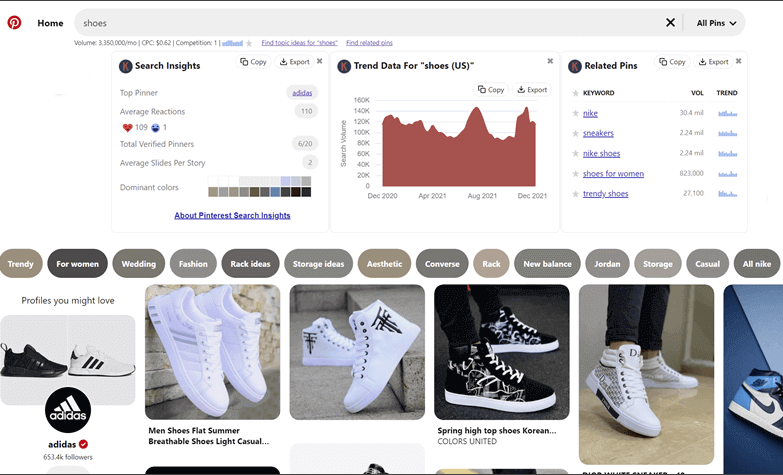783x475 pixels.
Task: Open the white high top shoe pin
Action: pyautogui.click(x=357, y=352)
